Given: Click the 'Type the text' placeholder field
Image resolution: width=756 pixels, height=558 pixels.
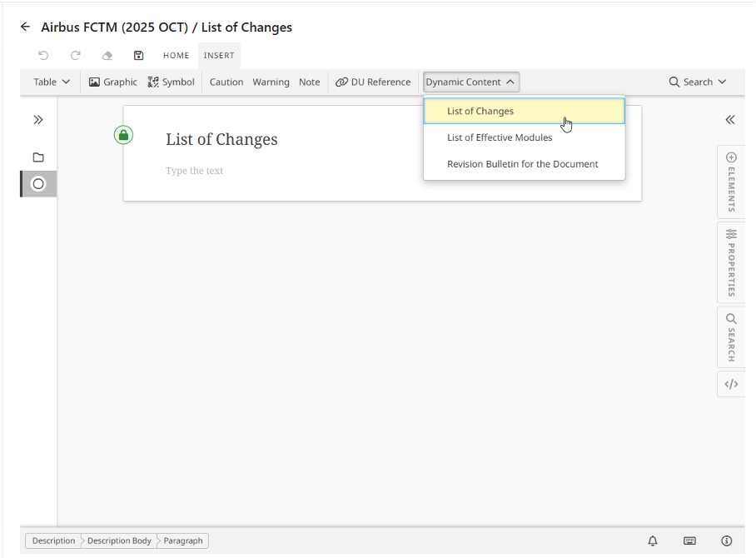Looking at the screenshot, I should (x=194, y=171).
